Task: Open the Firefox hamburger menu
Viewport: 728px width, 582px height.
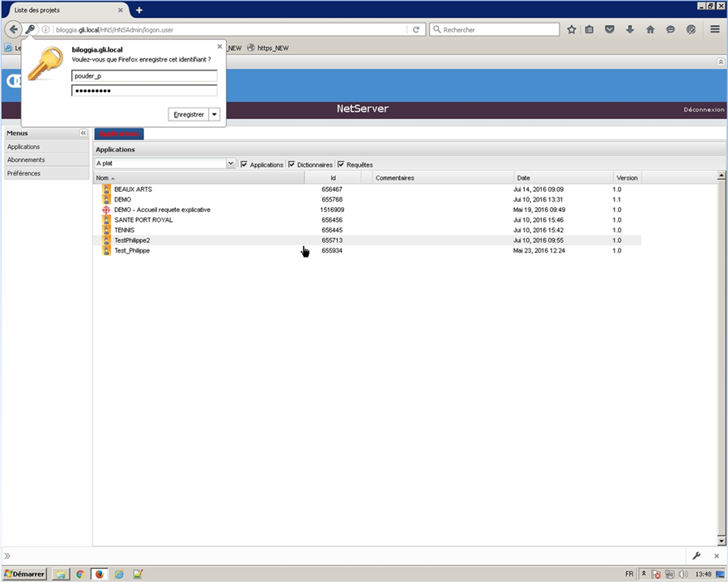Action: 715,29
